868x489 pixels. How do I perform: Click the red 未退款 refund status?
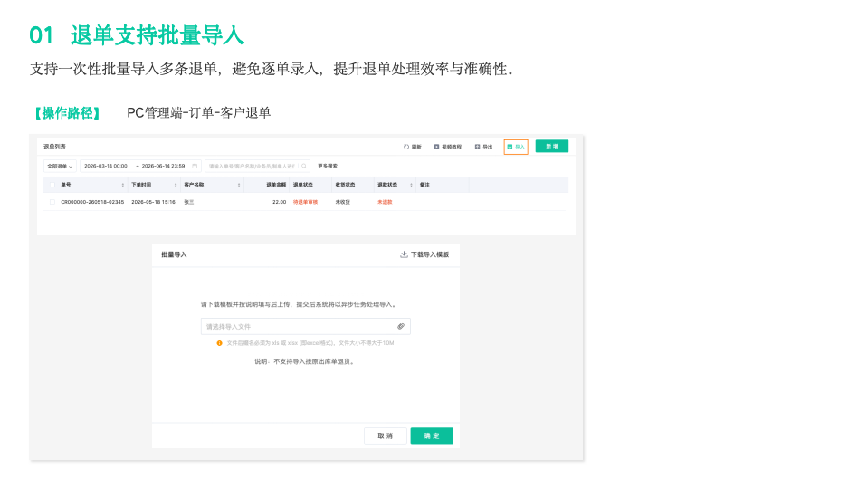coord(385,202)
